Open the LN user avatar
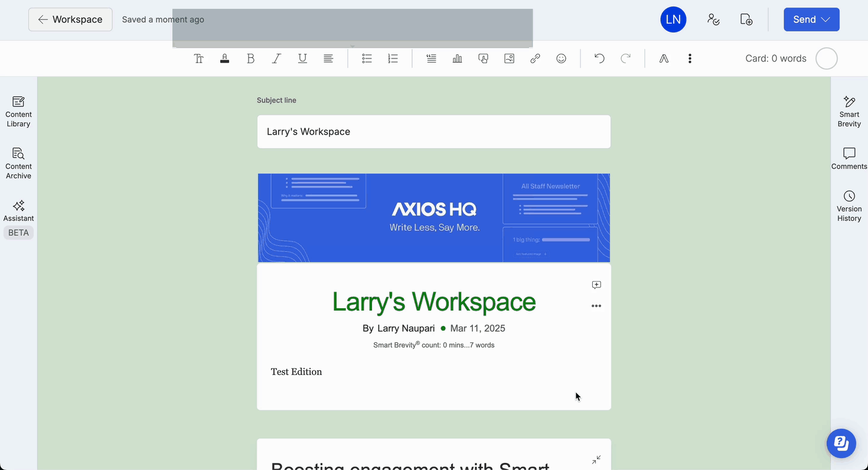 673,19
